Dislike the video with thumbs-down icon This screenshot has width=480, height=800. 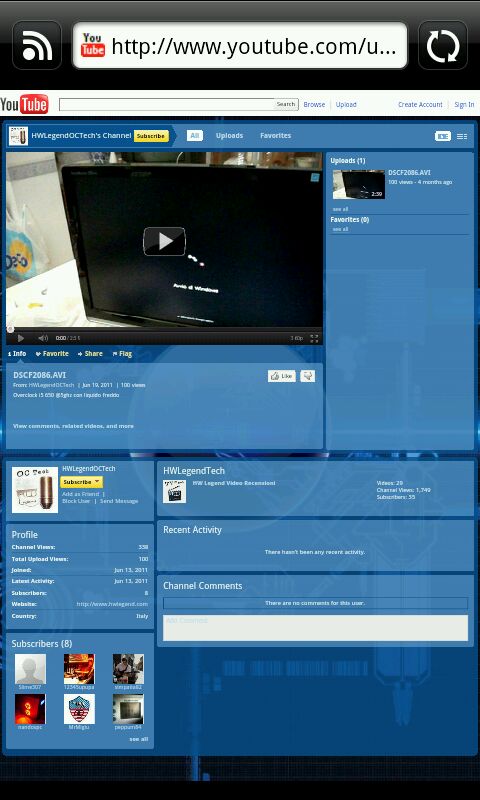308,376
